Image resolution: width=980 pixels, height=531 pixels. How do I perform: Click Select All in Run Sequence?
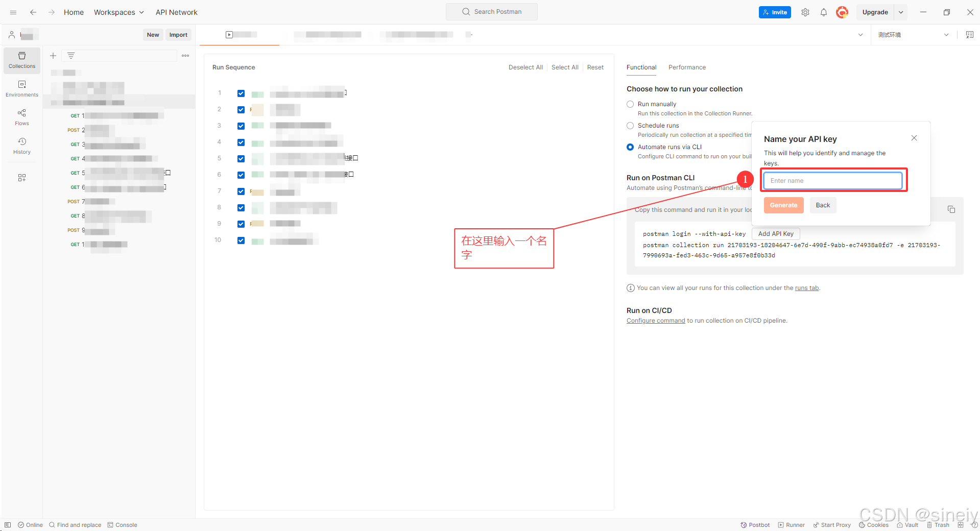point(565,67)
